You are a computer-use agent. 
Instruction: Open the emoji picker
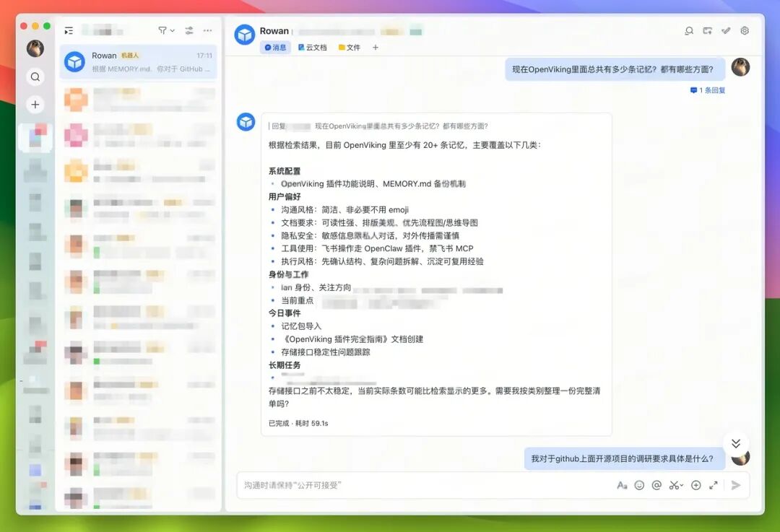click(x=639, y=485)
